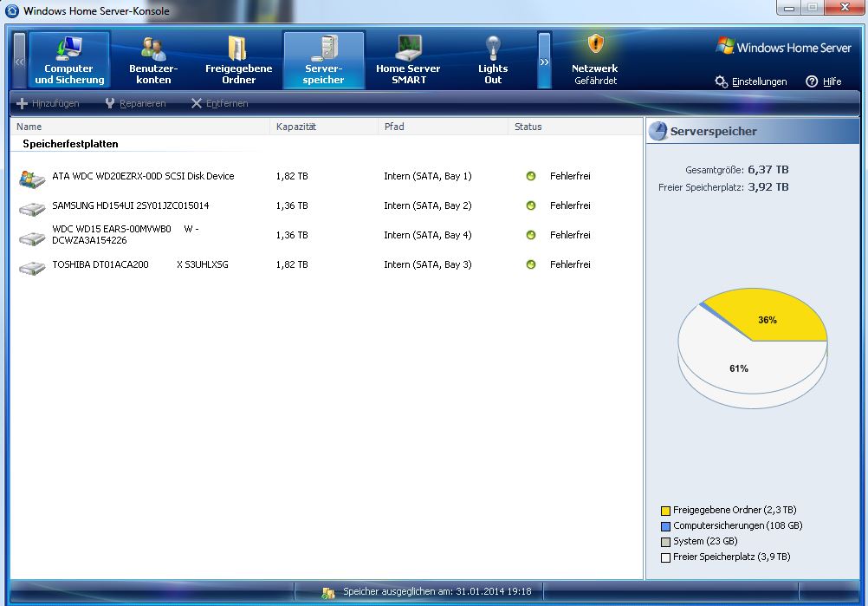Image resolution: width=868 pixels, height=606 pixels.
Task: Click the green status light for Bay 4
Action: click(531, 235)
